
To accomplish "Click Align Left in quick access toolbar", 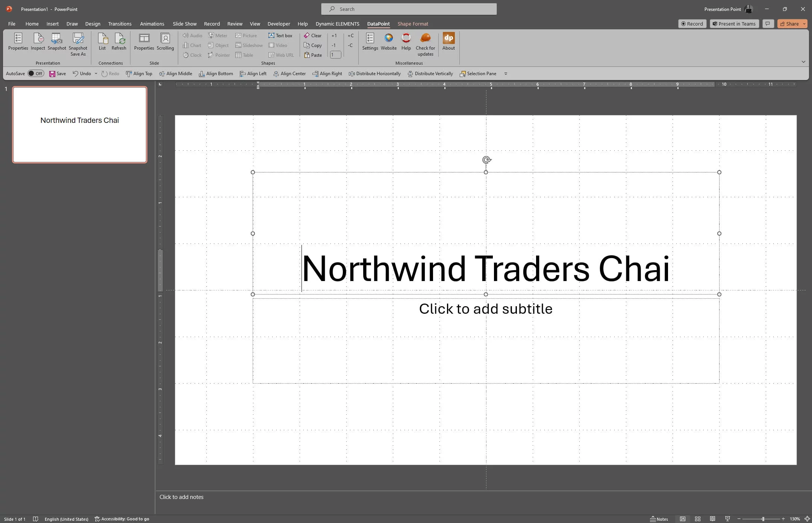I will point(253,74).
